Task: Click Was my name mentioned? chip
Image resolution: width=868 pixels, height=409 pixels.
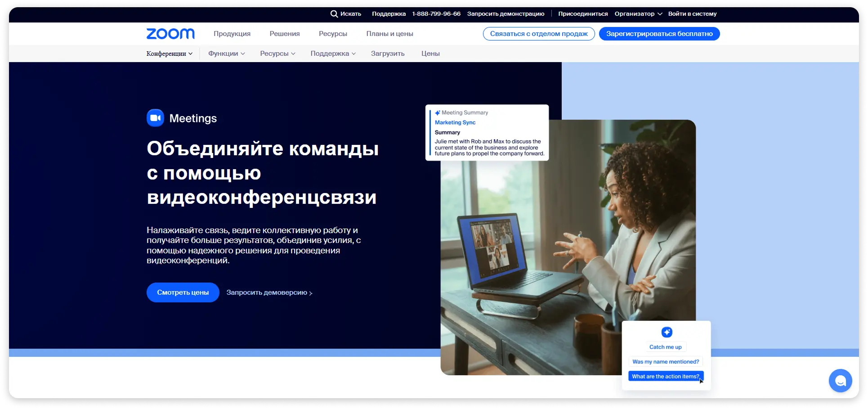Action: click(x=666, y=362)
